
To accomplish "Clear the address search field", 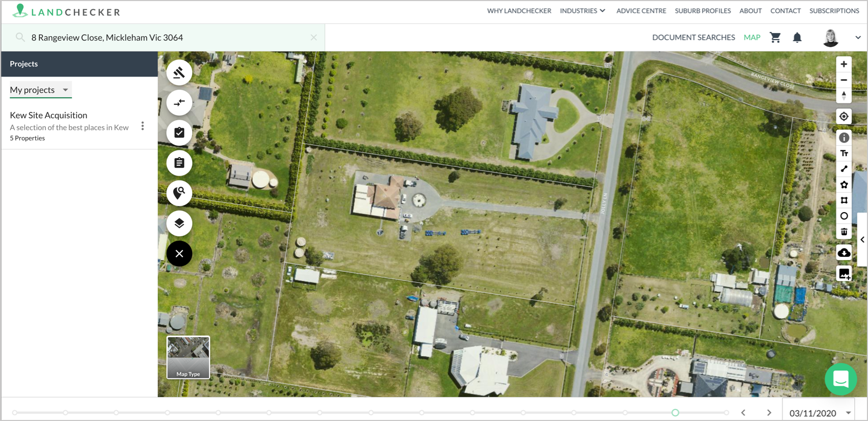I will (314, 37).
